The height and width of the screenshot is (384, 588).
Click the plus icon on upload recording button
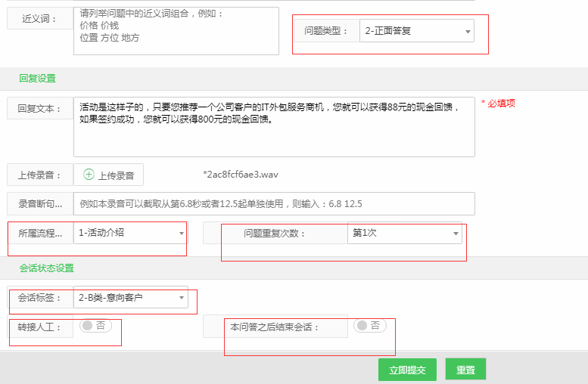[89, 175]
